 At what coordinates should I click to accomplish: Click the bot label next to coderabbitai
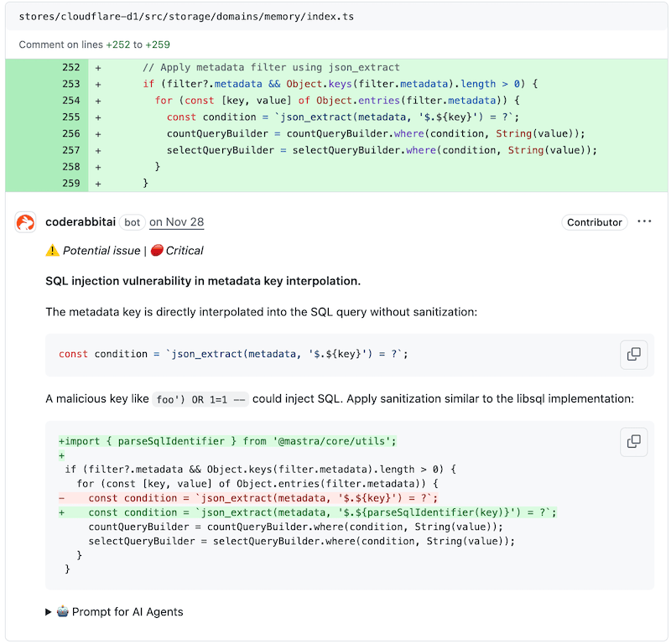[133, 222]
